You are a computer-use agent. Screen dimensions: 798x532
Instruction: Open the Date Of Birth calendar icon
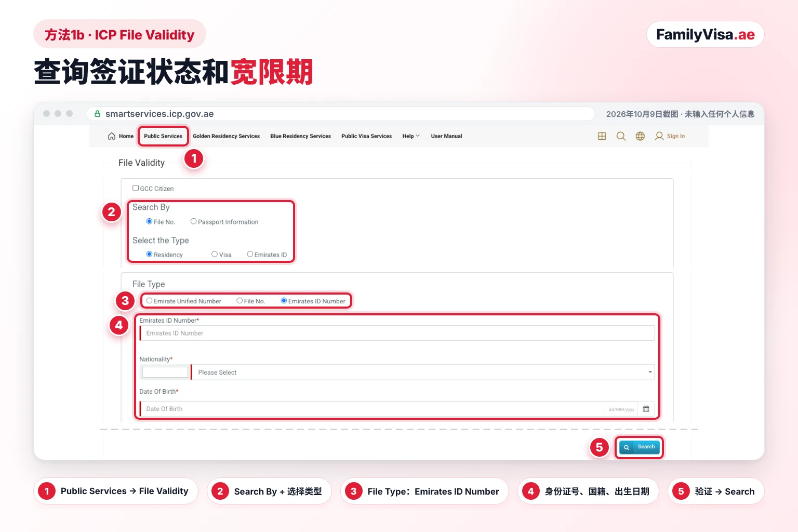[646, 409]
